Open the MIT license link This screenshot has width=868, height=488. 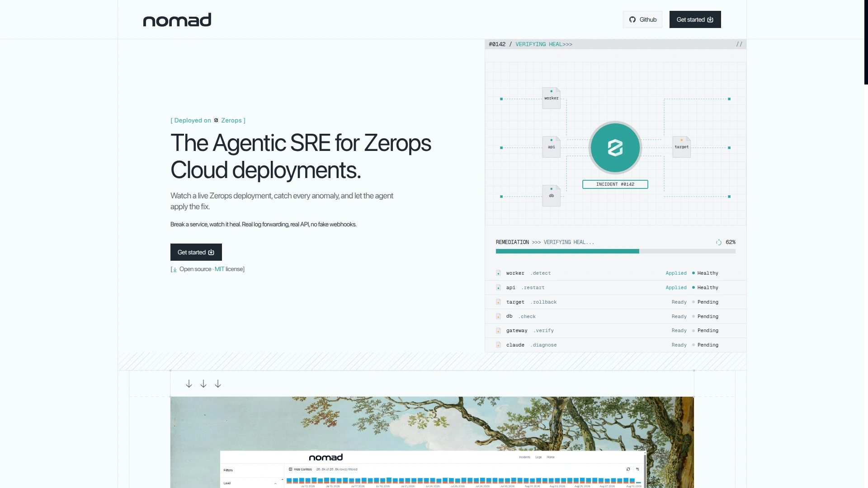click(220, 269)
